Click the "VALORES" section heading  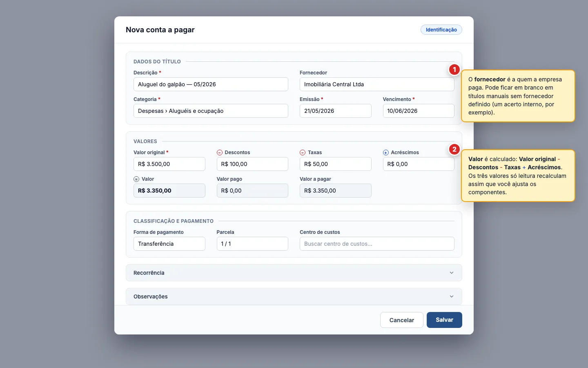[145, 141]
